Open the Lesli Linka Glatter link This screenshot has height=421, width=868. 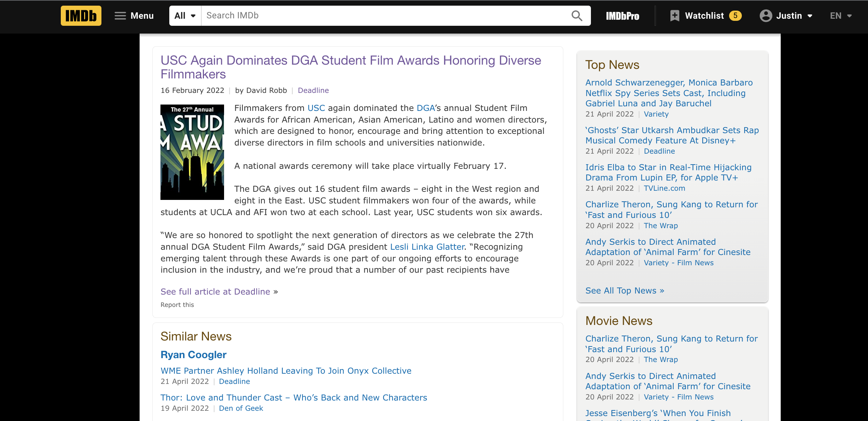[x=427, y=247]
